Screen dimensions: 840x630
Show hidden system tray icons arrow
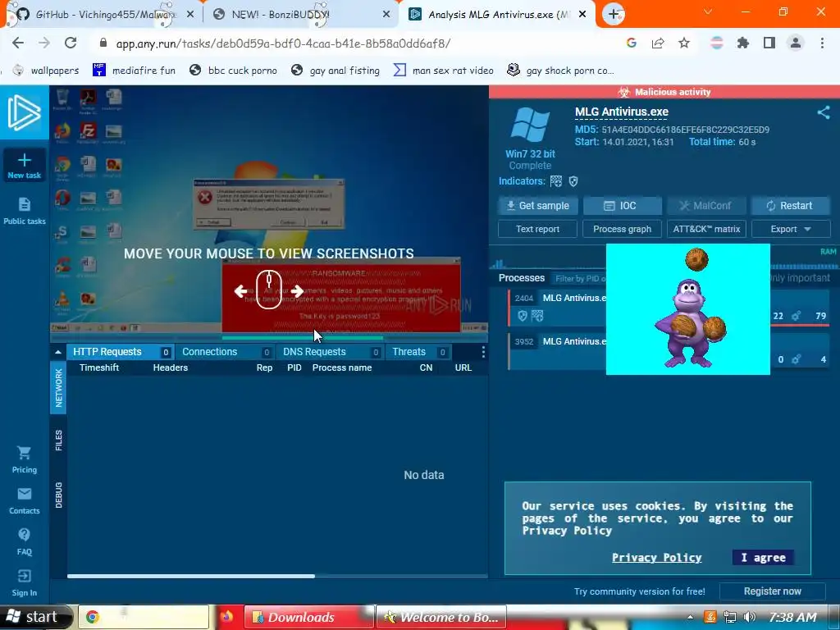(690, 617)
